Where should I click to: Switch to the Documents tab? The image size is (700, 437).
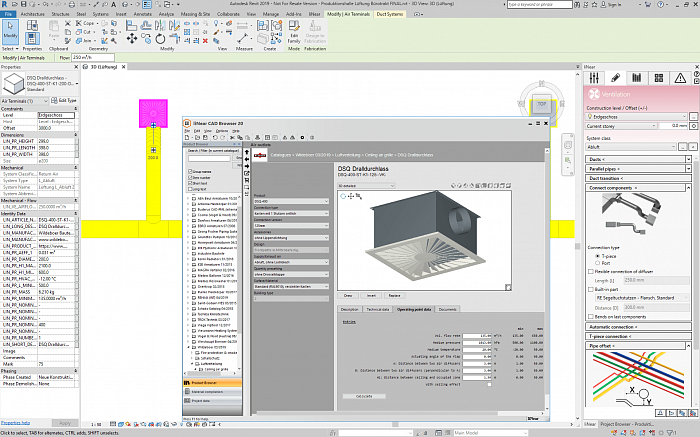click(447, 309)
